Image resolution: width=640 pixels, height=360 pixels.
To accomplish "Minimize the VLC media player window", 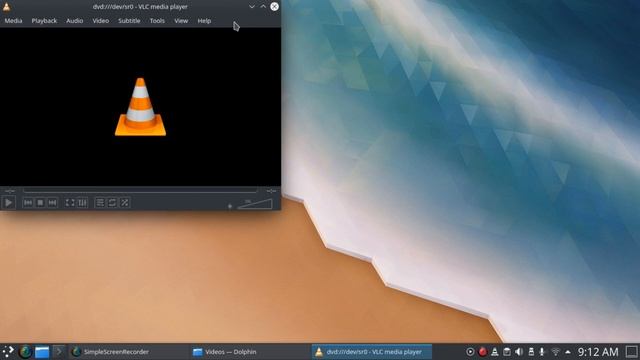I will (252, 7).
